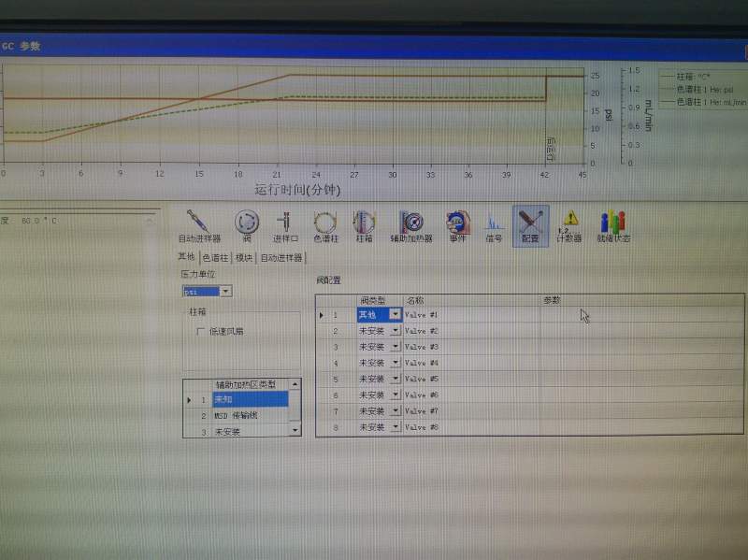The image size is (748, 560).
Task: Open the 压力单位 psi dropdown
Action: (226, 291)
